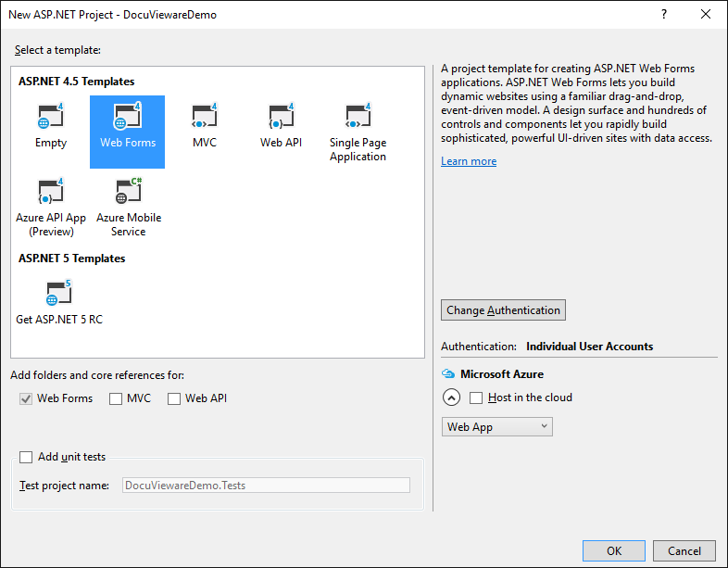The image size is (728, 568).
Task: Check the Host in the cloud option
Action: pyautogui.click(x=476, y=398)
